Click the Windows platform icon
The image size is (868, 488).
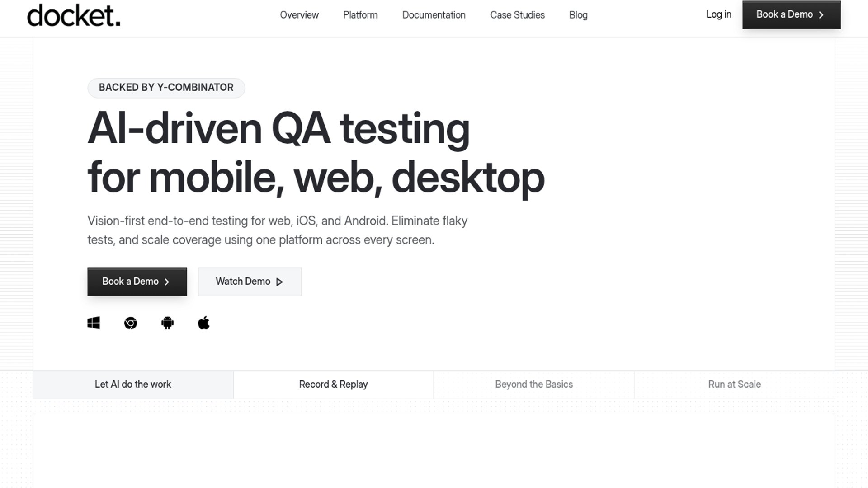(x=94, y=323)
